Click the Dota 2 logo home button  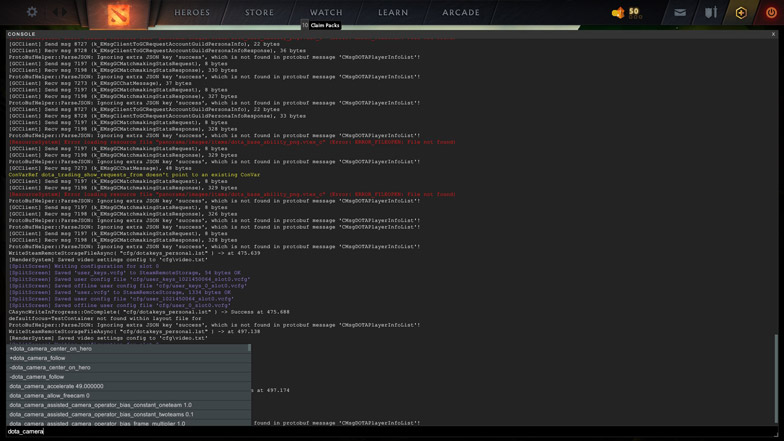(x=118, y=14)
